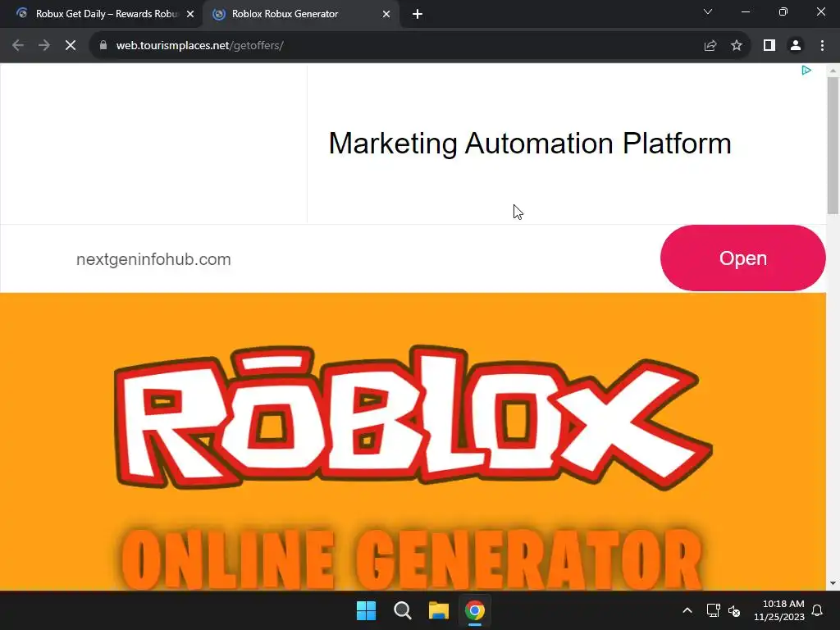Stop loading the page

[71, 46]
